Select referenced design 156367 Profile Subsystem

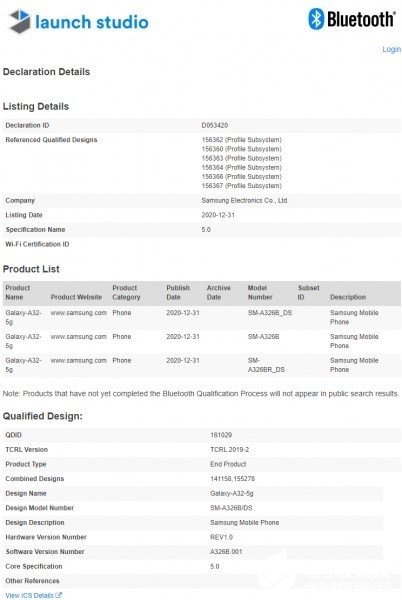241,186
